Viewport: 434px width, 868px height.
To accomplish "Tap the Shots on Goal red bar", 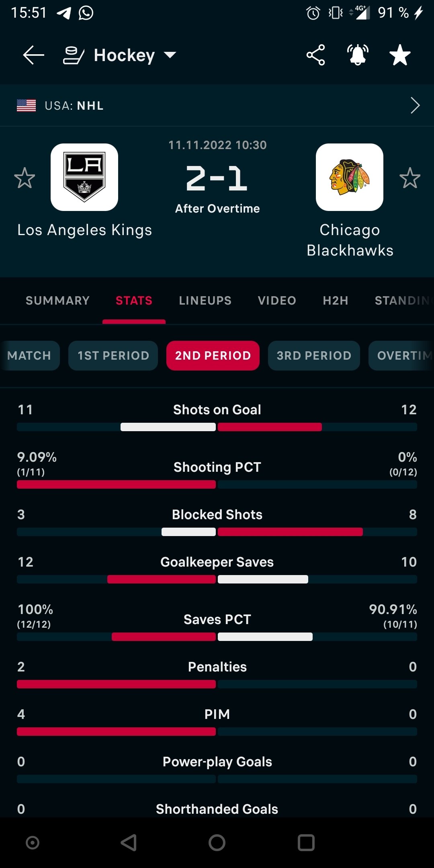I will coord(270,427).
